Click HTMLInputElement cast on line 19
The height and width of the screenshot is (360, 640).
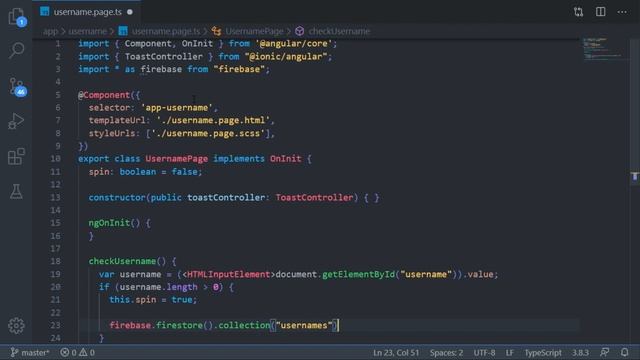click(x=228, y=274)
